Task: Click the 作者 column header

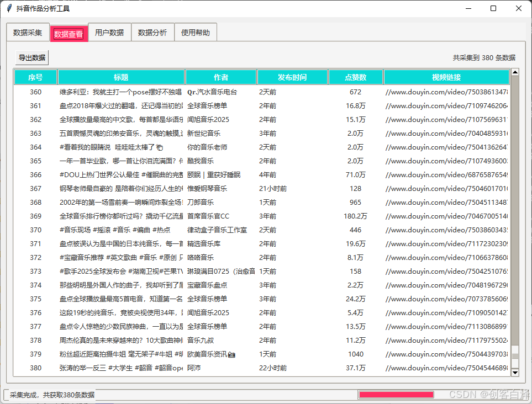Action: (x=221, y=77)
